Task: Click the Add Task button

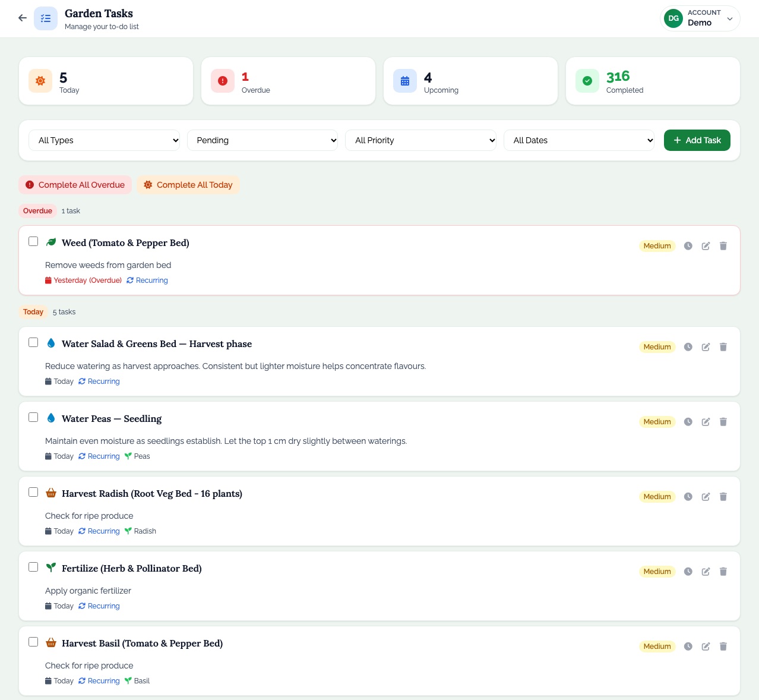Action: (697, 140)
